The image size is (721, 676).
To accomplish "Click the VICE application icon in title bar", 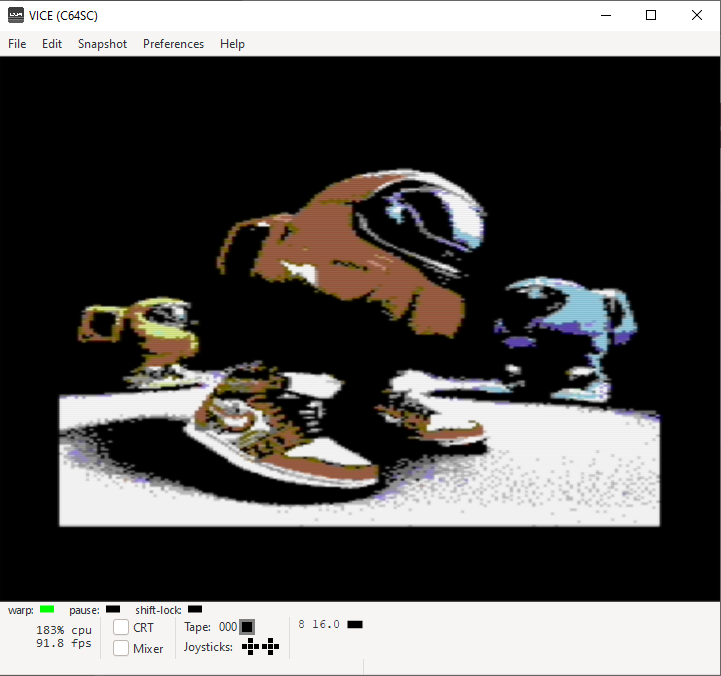I will coord(16,15).
